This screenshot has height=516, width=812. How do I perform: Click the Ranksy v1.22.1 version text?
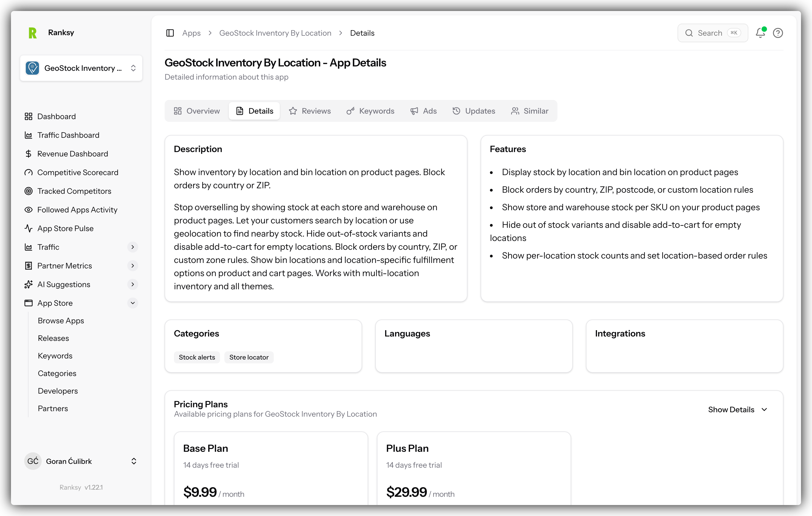[81, 487]
